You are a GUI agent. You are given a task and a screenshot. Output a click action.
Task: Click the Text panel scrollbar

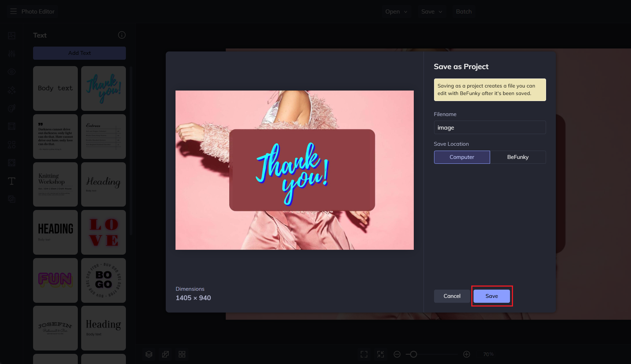click(131, 150)
